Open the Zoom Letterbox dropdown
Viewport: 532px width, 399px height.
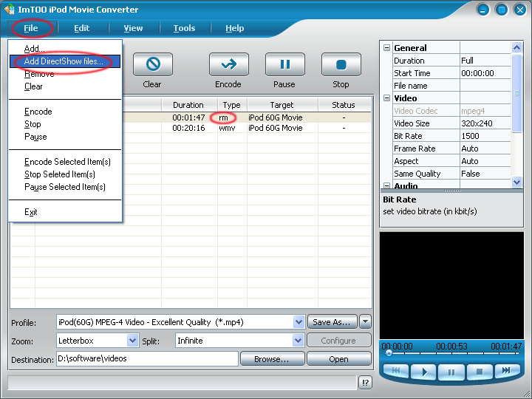click(132, 341)
